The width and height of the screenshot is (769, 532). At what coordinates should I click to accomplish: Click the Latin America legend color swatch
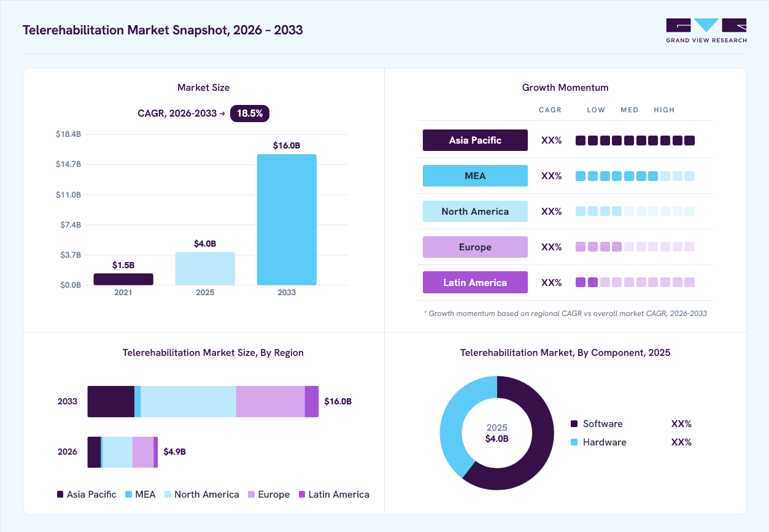301,495
